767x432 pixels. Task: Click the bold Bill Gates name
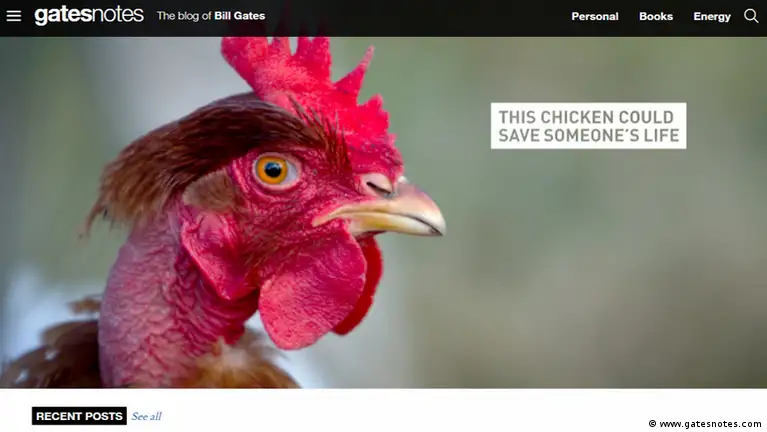click(240, 16)
